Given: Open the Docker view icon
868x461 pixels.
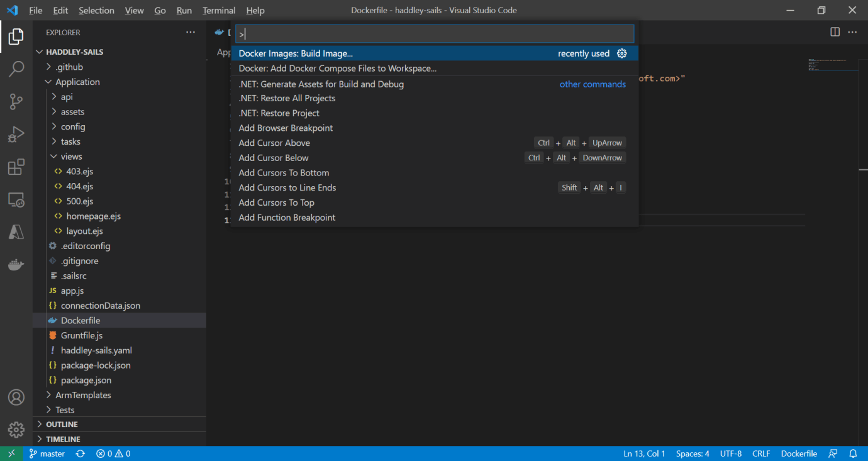Looking at the screenshot, I should point(16,265).
